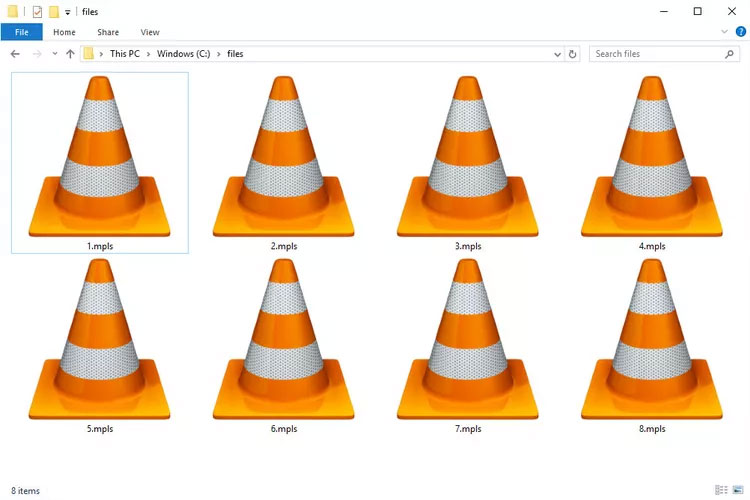Open the File ribbon tab
Screen dimensions: 750x500
[x=22, y=32]
